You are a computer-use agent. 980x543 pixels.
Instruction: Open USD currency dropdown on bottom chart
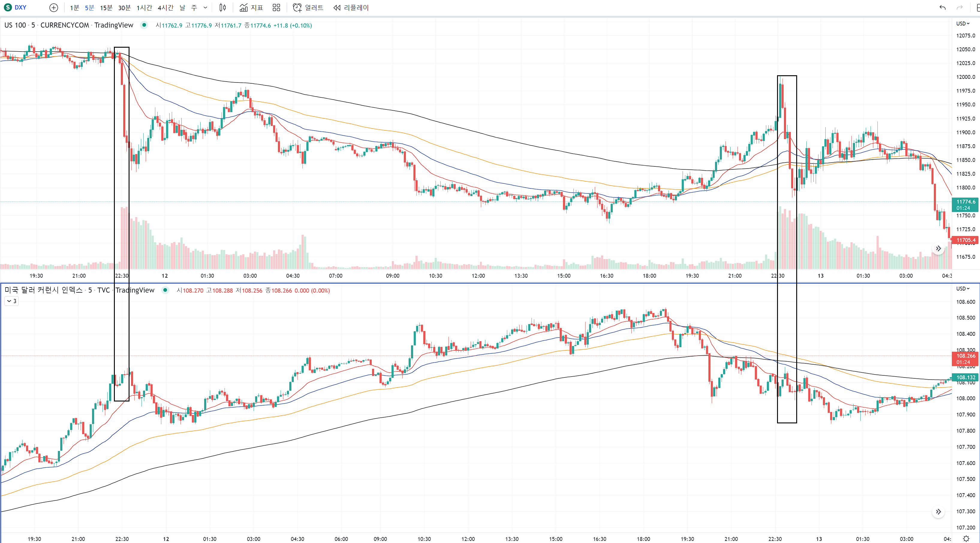click(963, 289)
